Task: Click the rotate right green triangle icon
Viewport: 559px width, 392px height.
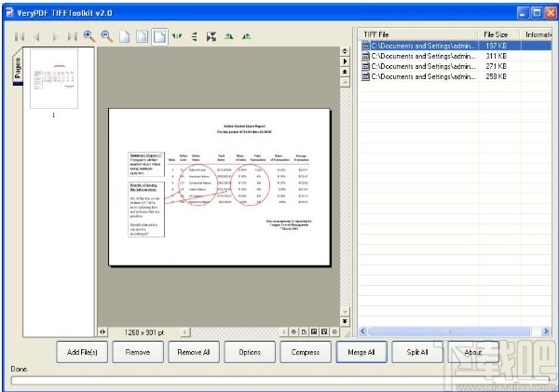Action: [x=246, y=36]
